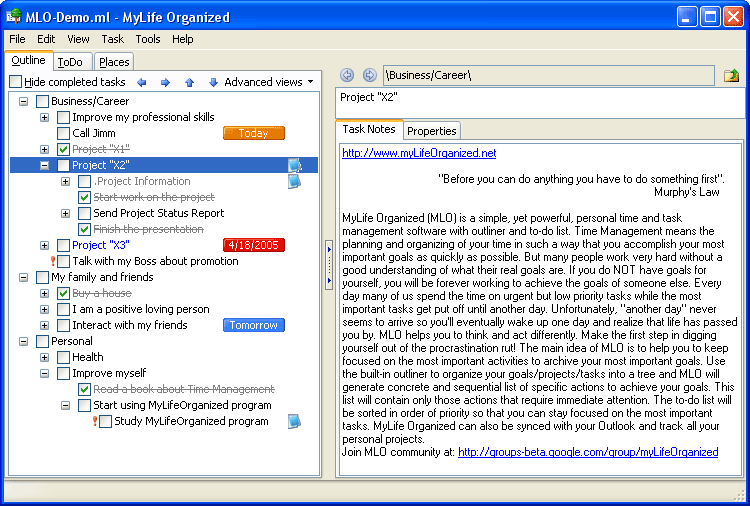
Task: Click the orange Today due label
Action: 254,133
